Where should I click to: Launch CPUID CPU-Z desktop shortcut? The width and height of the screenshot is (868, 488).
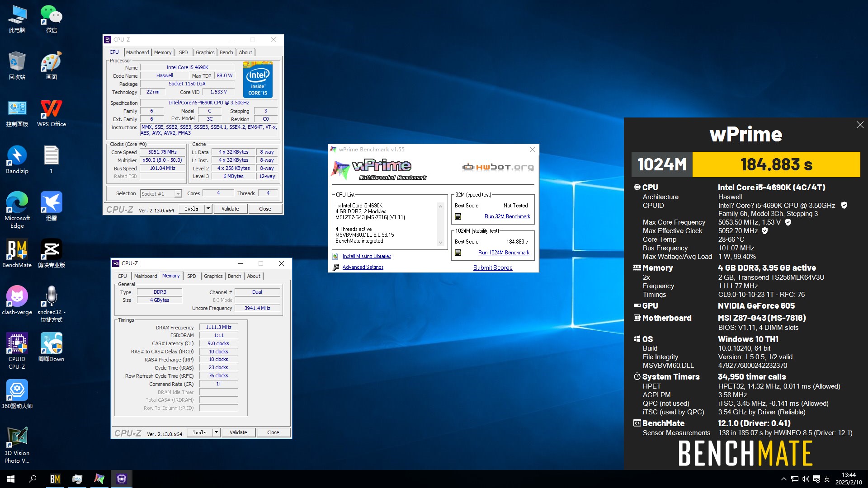click(x=17, y=351)
